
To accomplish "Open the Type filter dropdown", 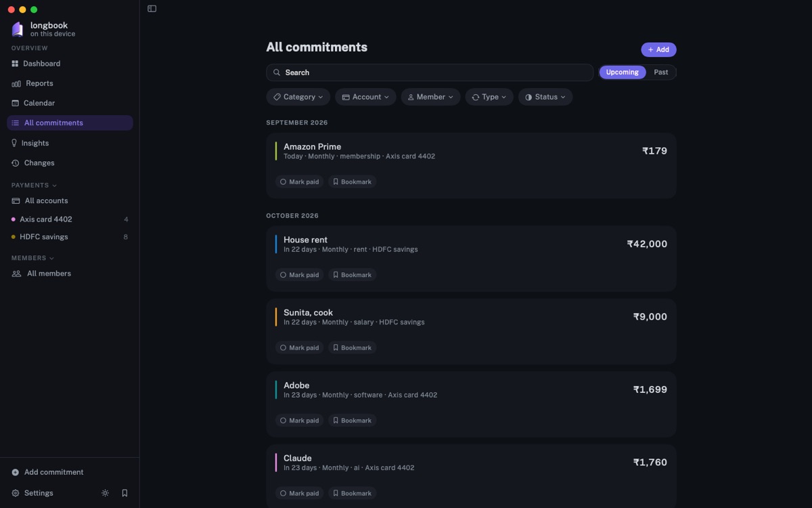I will [x=489, y=97].
